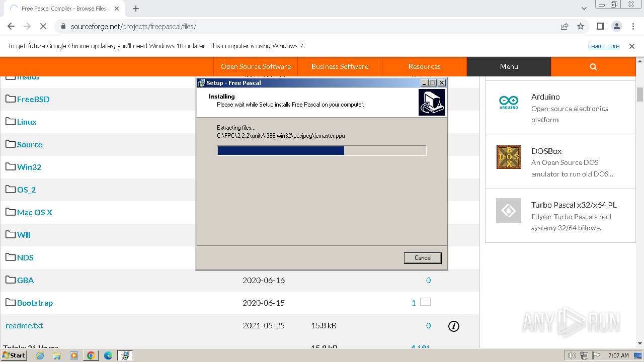
Task: Open the SourceForge Menu item
Action: [509, 66]
